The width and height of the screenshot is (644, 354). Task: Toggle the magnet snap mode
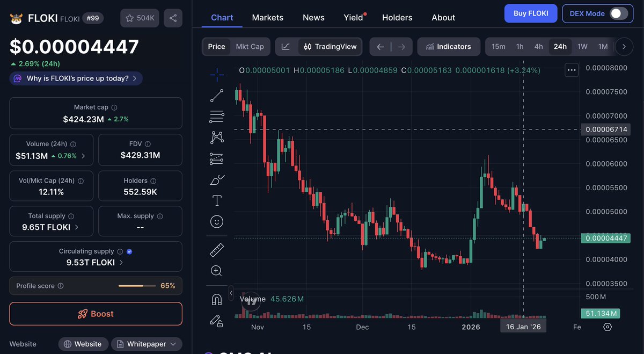(217, 300)
